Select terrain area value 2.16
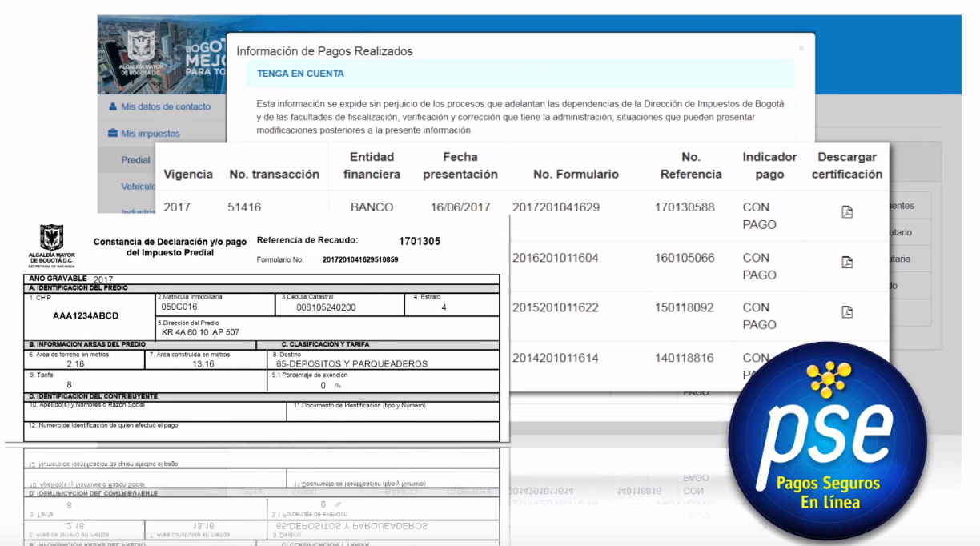Viewport: 980px width, 546px height. tap(75, 363)
